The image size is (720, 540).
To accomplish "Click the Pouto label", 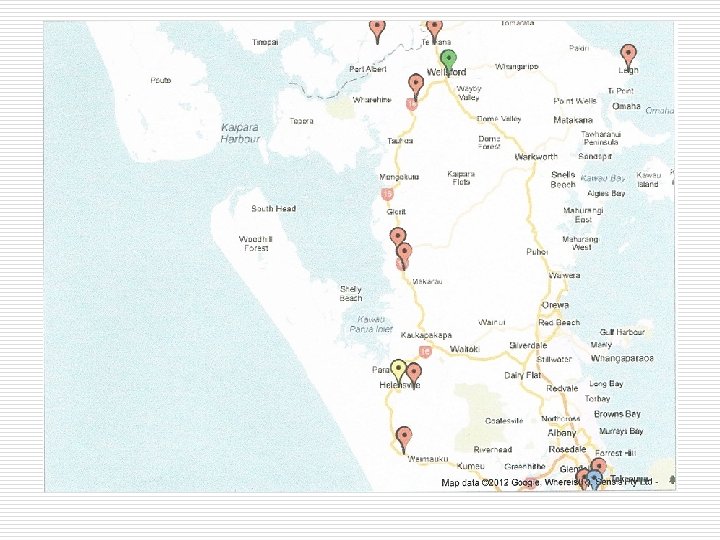I will coord(161,80).
